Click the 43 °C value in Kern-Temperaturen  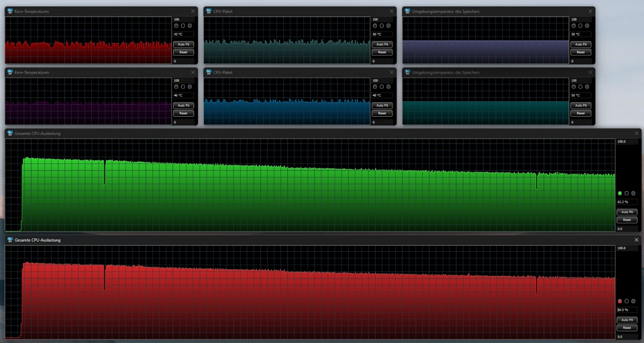click(184, 34)
